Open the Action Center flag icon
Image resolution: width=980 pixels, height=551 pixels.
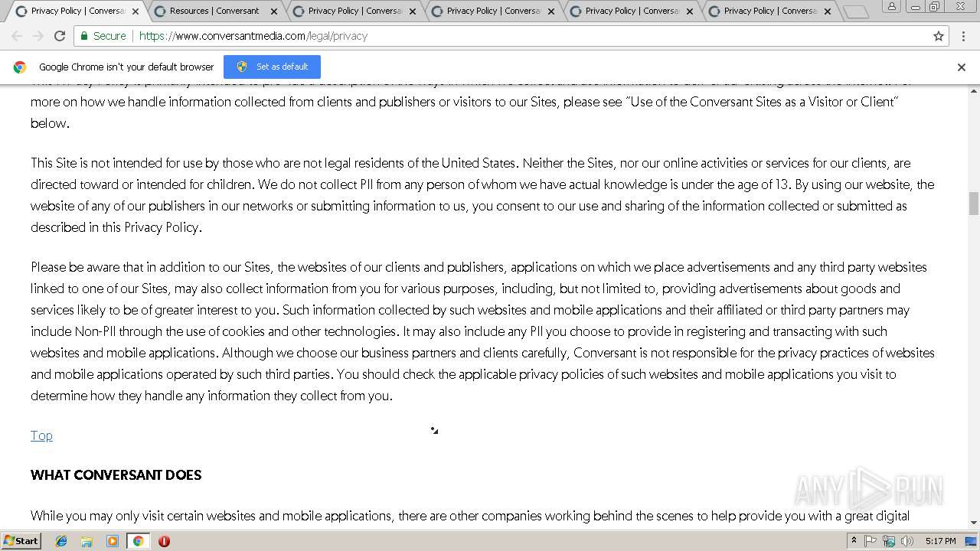(x=871, y=541)
